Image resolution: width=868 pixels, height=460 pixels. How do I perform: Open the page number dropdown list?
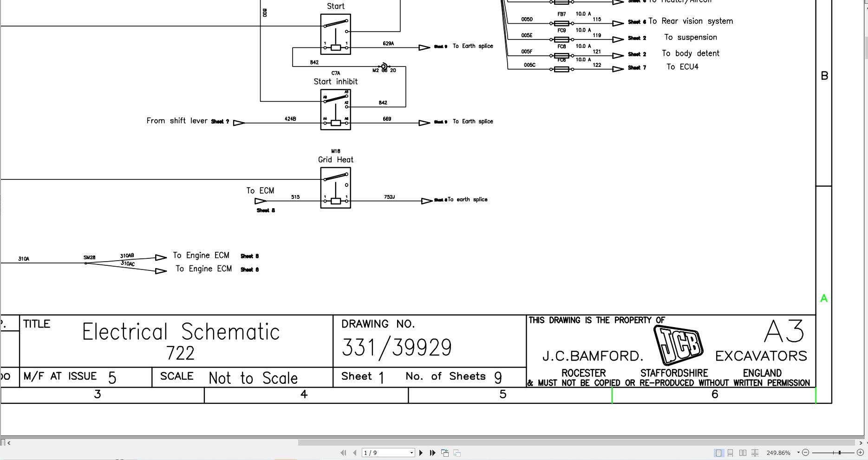coord(411,452)
